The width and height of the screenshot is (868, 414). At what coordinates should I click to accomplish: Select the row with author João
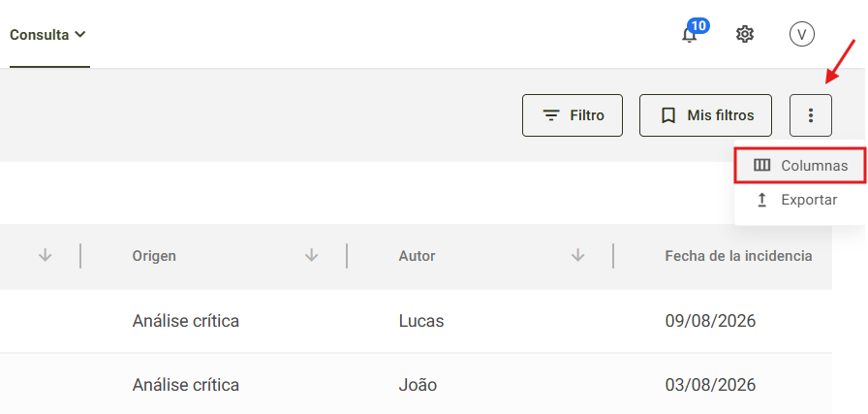(x=416, y=384)
